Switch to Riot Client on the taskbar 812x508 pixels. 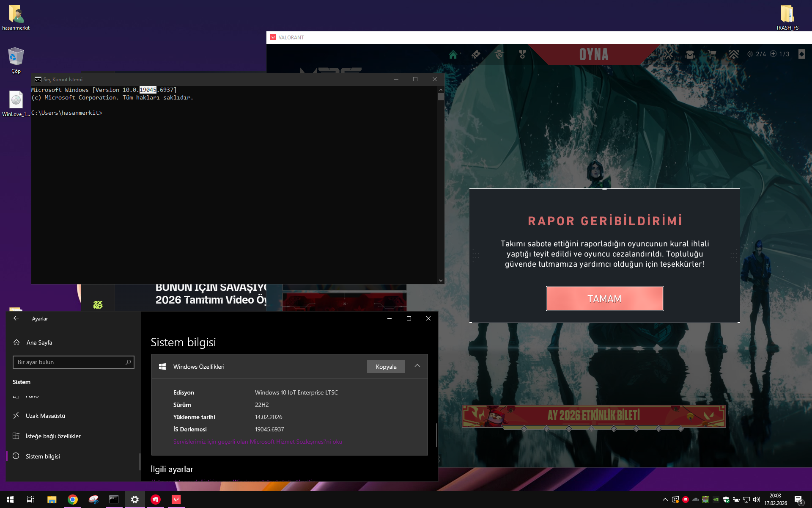point(156,500)
